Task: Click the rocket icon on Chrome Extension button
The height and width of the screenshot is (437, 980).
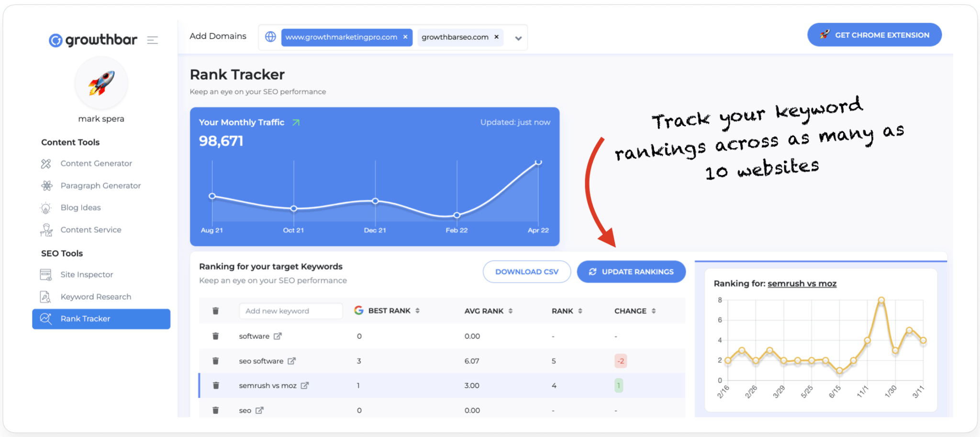Action: [x=825, y=34]
